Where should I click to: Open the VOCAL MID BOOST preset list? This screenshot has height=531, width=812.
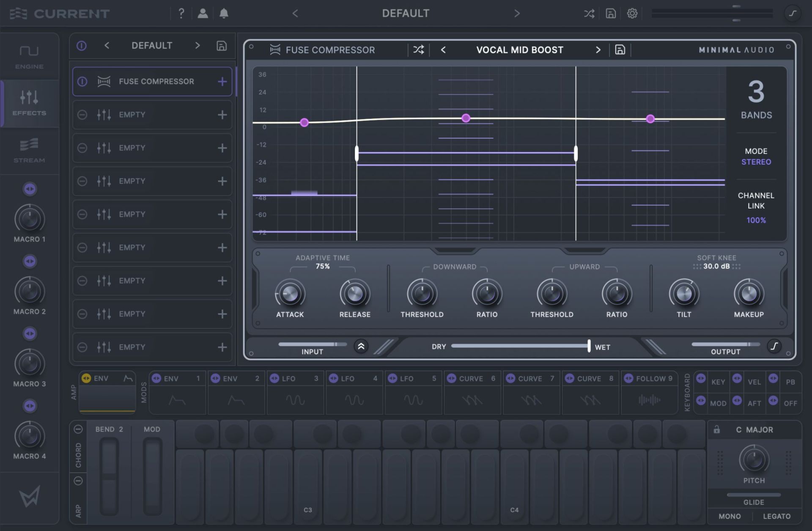(520, 50)
